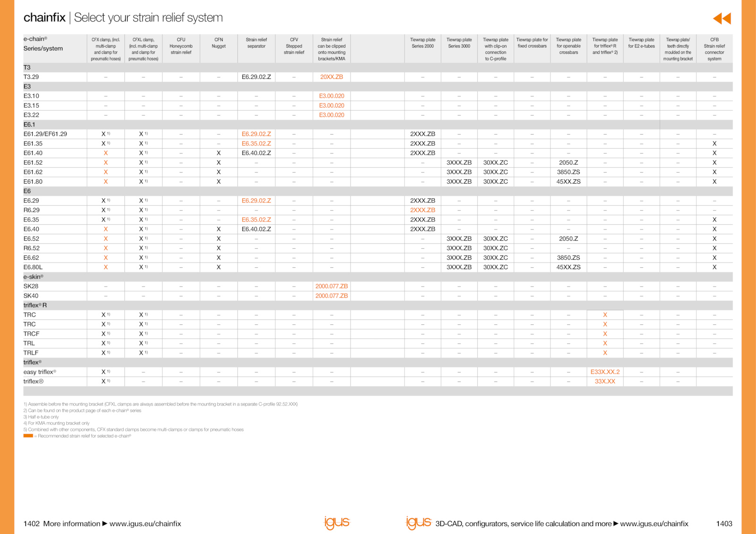Click 2000.077.ZB in the SK28 row
The height and width of the screenshot is (534, 756).
(332, 286)
